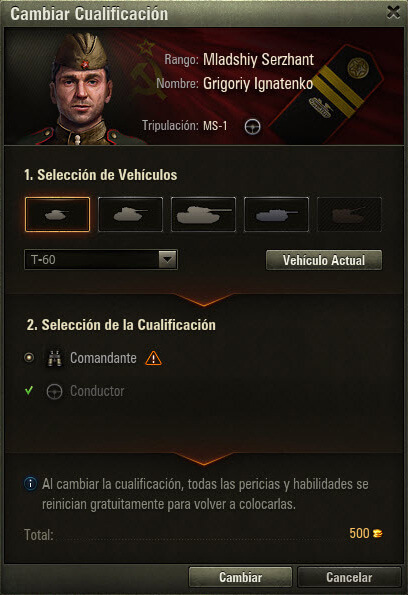
Task: Click the green checkmark next to Conductor
Action: (29, 390)
